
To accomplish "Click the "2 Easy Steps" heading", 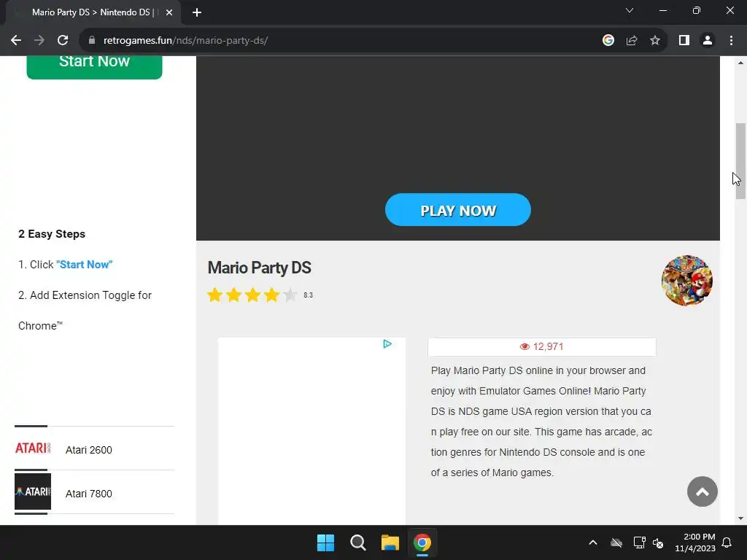I will 52,234.
